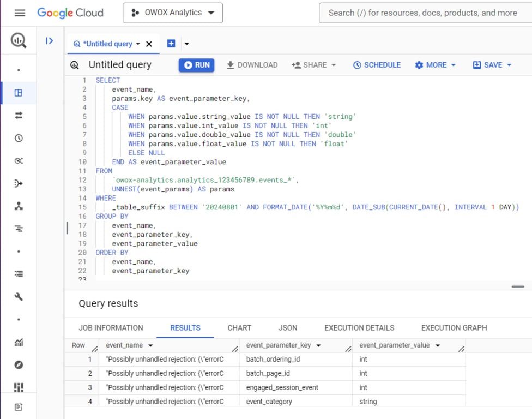Switch to Chart tab
The width and height of the screenshot is (532, 419).
pyautogui.click(x=239, y=328)
